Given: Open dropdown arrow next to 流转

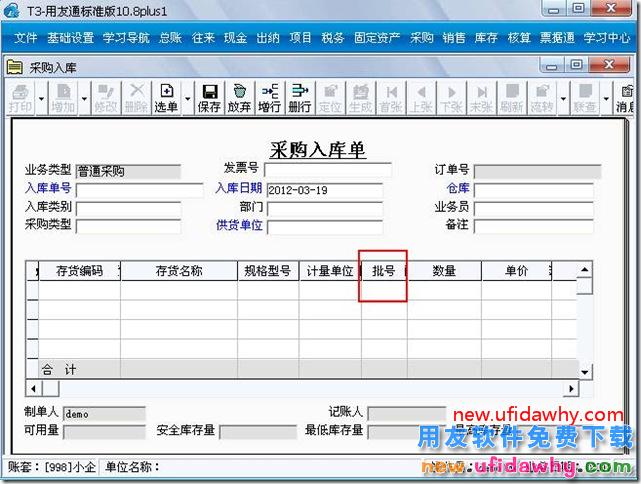Looking at the screenshot, I should (x=563, y=99).
